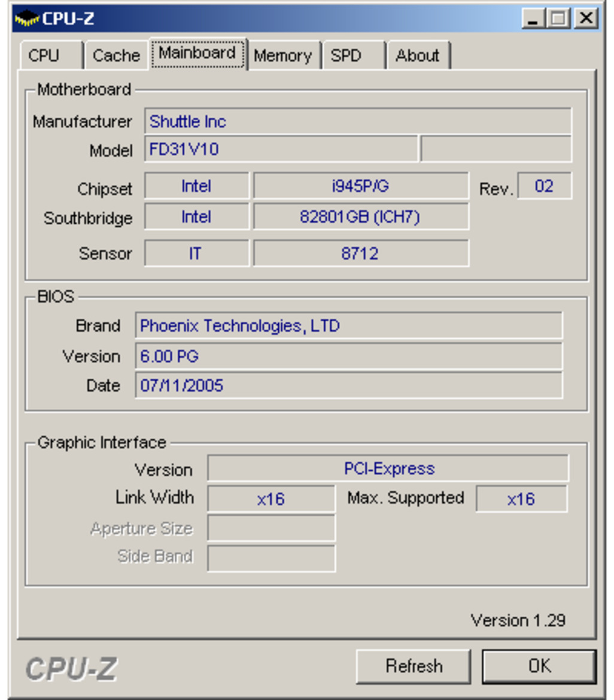
Task: Select the Model field FD31V10
Action: coord(280,149)
